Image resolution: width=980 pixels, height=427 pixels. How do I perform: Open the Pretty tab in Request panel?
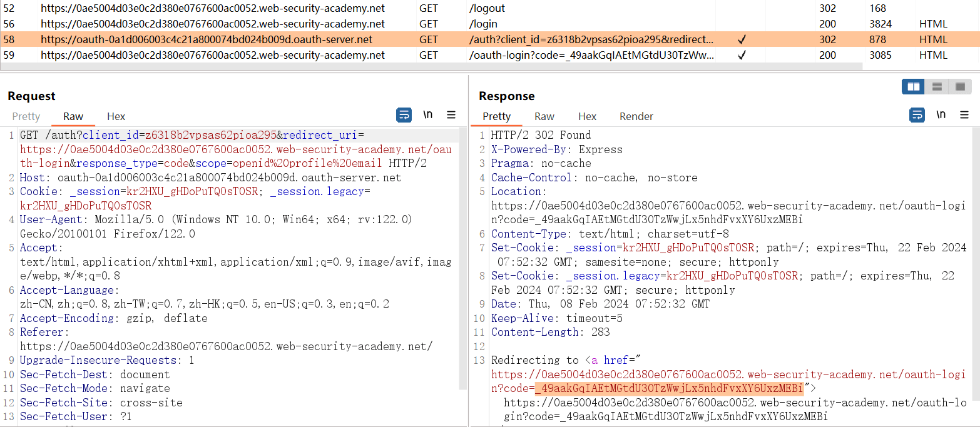click(x=26, y=116)
